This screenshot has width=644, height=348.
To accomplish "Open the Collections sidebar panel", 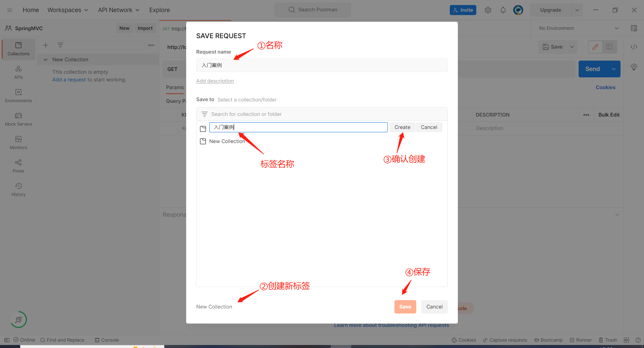I will click(18, 49).
